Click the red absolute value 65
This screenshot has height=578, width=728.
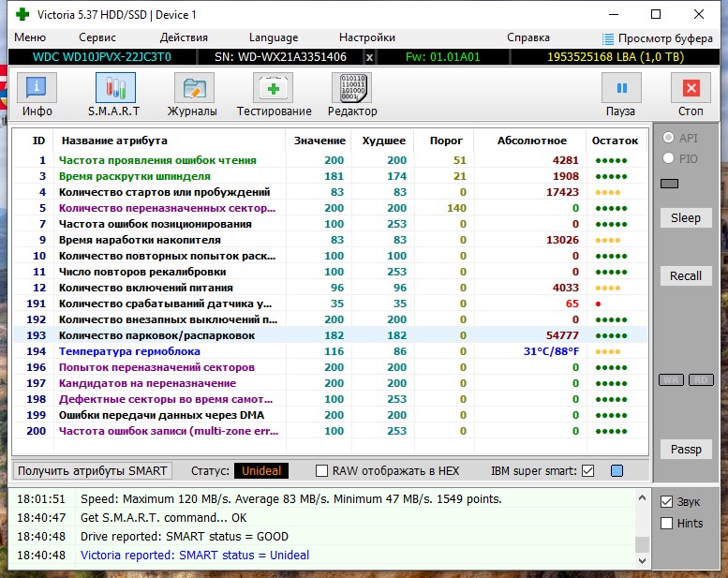pyautogui.click(x=572, y=304)
